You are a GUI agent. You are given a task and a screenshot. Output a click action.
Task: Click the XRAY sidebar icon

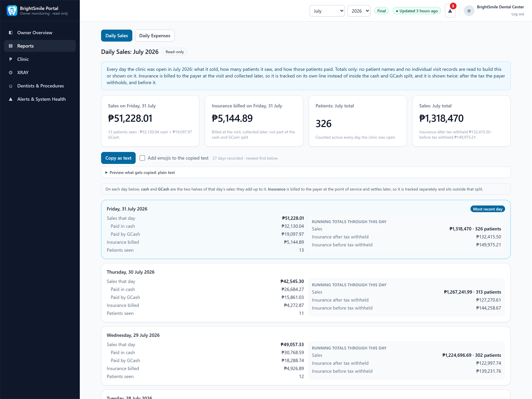tap(11, 72)
